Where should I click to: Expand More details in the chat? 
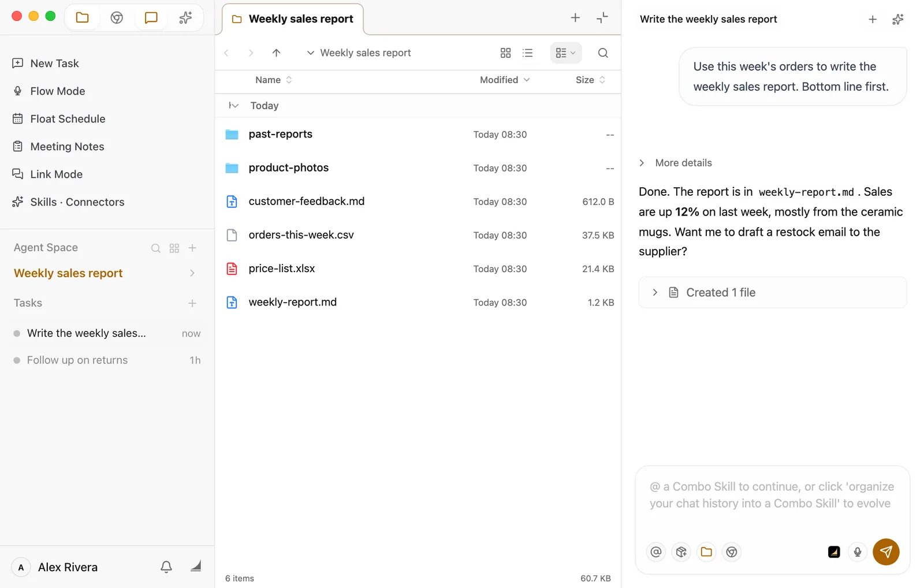[675, 163]
